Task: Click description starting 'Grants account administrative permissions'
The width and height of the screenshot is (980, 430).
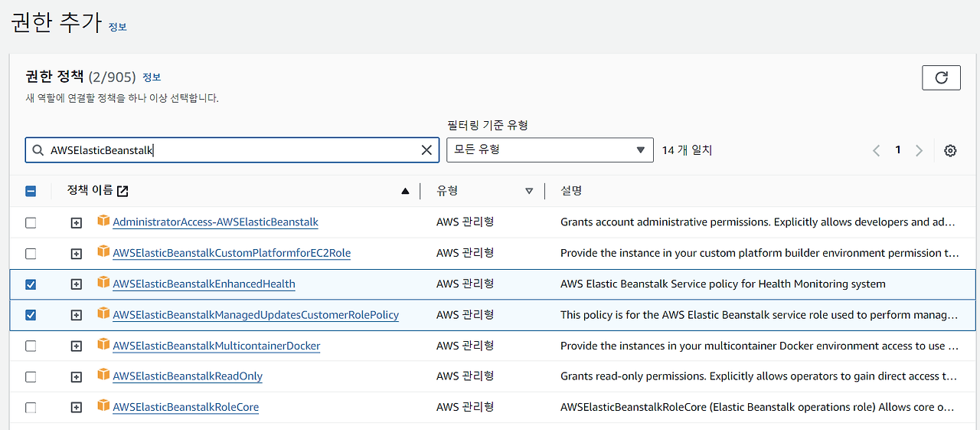Action: pos(758,222)
